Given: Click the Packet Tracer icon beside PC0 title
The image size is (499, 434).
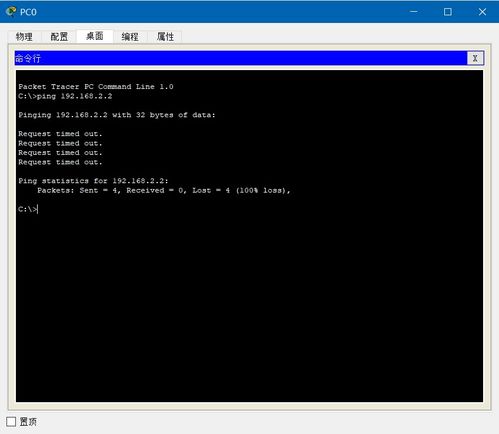Looking at the screenshot, I should pyautogui.click(x=11, y=11).
